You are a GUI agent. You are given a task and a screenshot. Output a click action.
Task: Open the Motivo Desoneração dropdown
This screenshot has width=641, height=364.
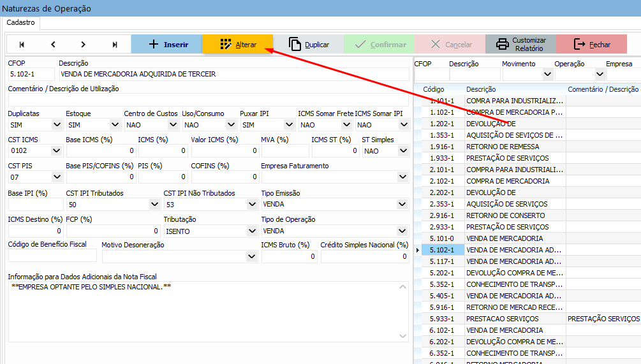click(251, 256)
